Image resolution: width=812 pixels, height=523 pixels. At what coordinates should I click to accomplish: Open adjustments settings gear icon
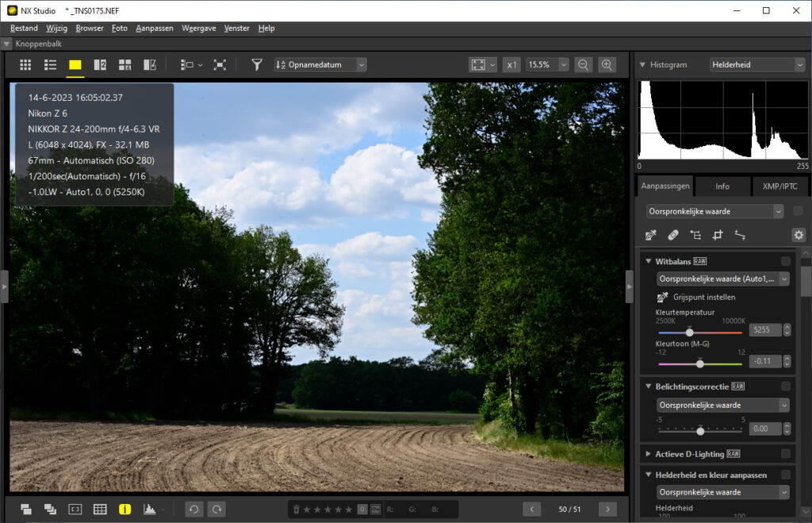(x=798, y=235)
